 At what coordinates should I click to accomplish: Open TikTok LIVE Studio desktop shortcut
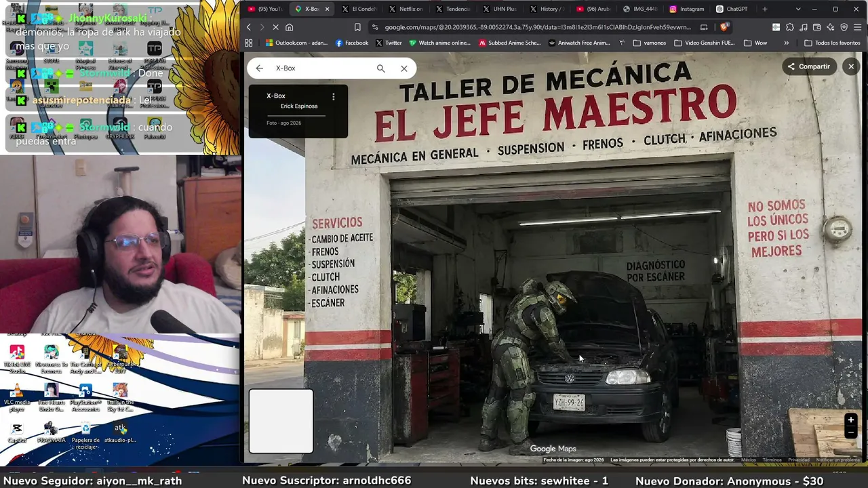pos(17,359)
